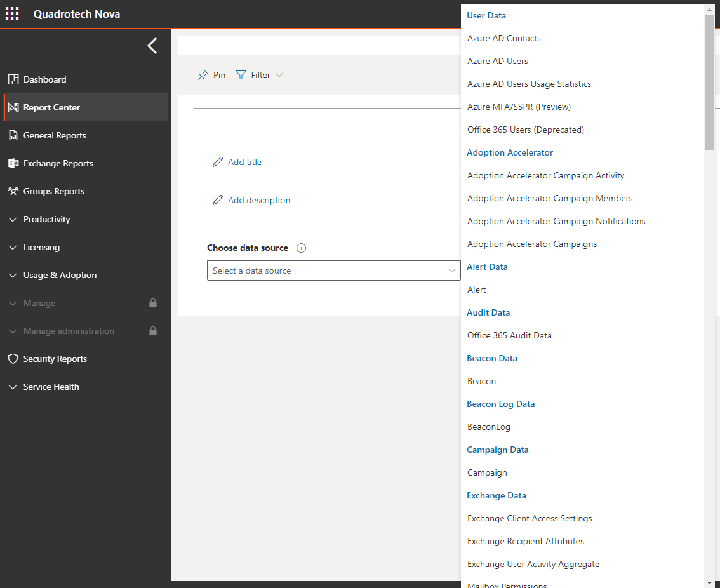The height and width of the screenshot is (588, 720).
Task: Click pencil icon next to Add title
Action: (x=218, y=162)
